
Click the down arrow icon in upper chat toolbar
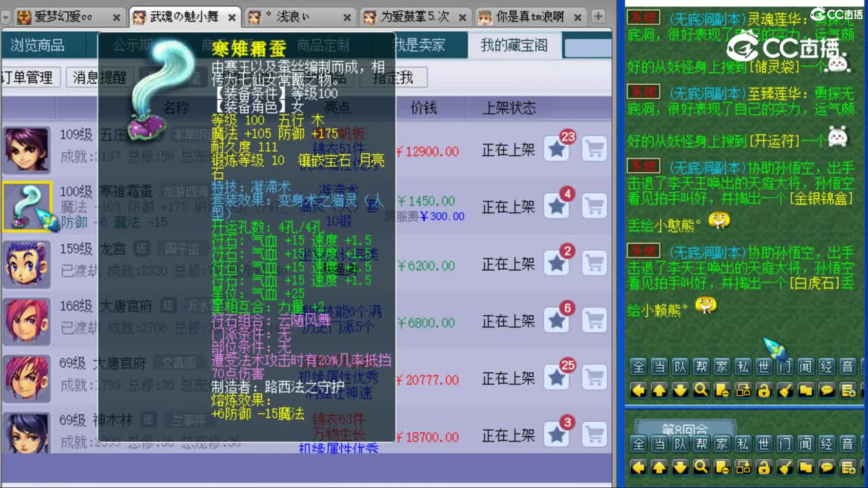click(680, 390)
